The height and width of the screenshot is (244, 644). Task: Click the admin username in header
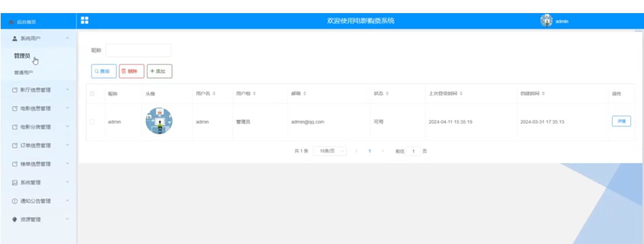point(562,21)
